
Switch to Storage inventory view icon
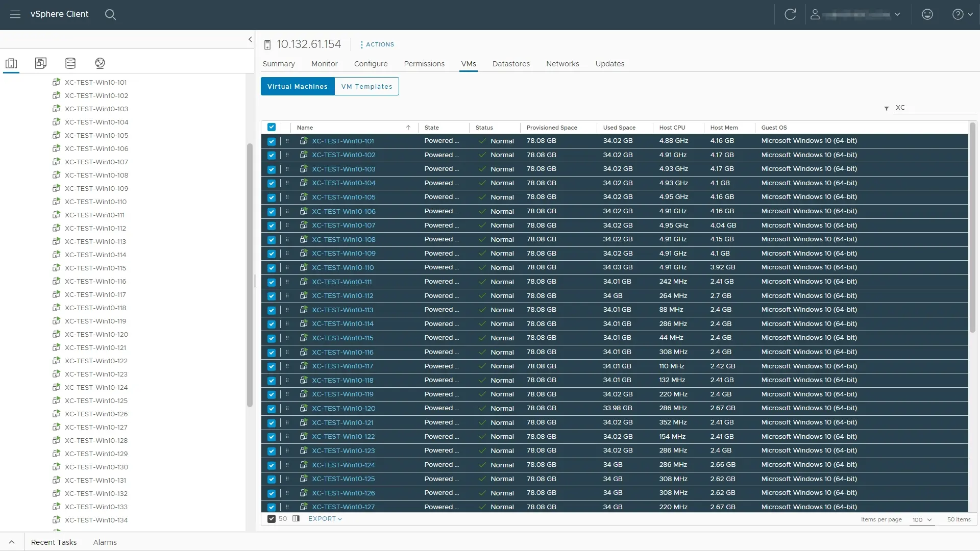coord(70,63)
